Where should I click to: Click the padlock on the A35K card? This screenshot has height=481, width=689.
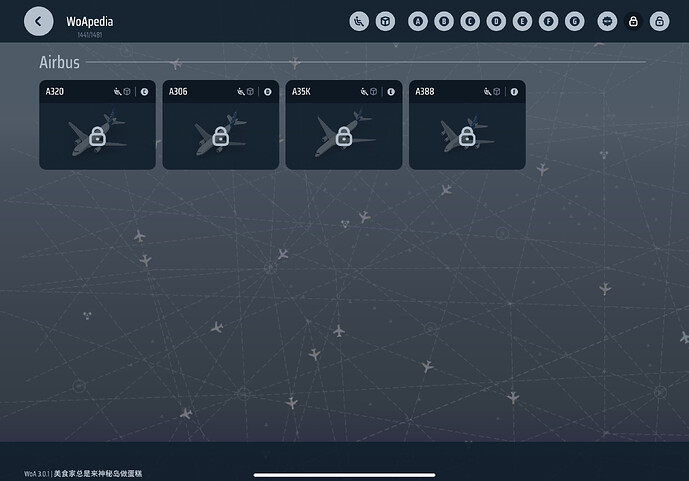point(344,136)
